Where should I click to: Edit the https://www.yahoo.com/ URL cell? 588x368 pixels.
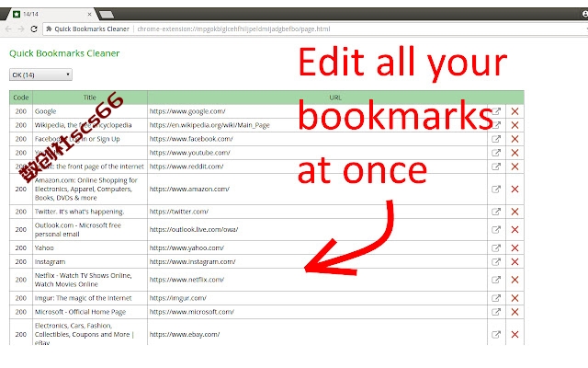[317, 247]
